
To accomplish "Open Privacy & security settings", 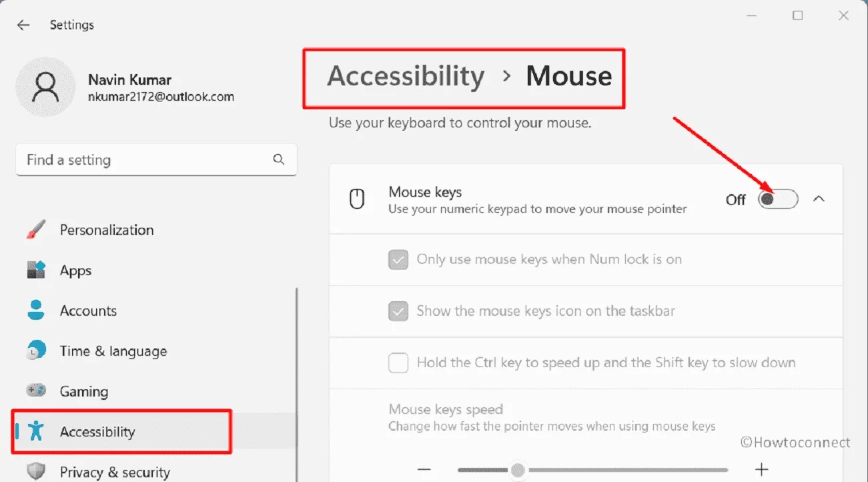I will 115,471.
